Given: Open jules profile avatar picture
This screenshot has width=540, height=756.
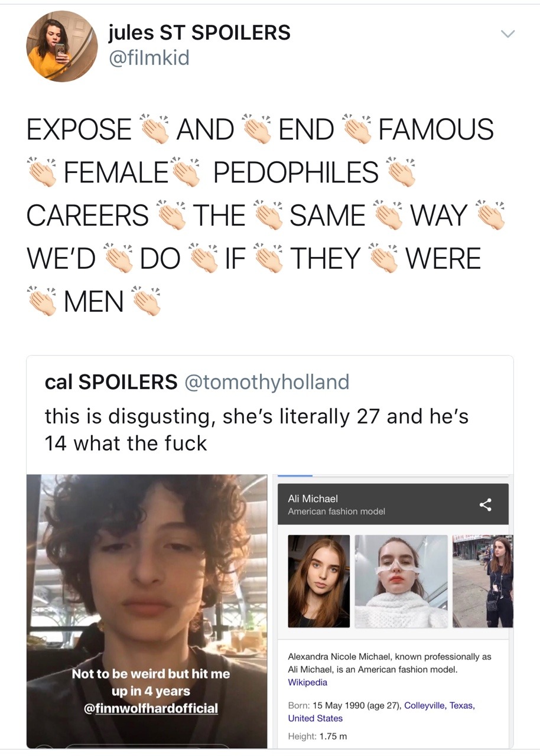Looking at the screenshot, I should 62,46.
